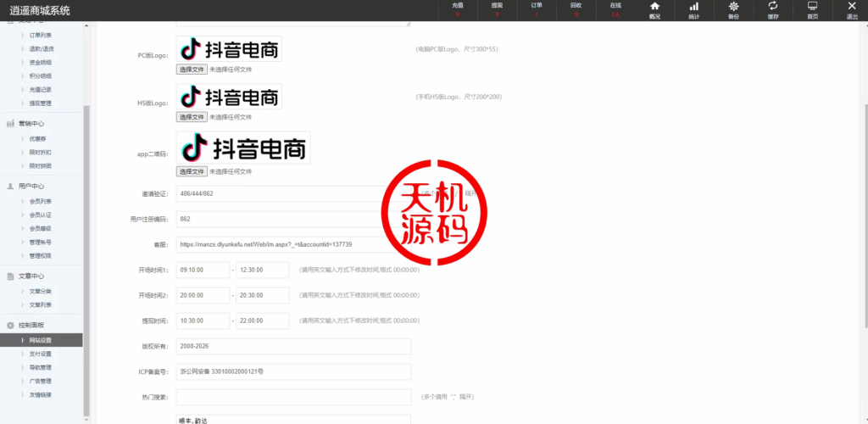Open 首页 monitor icon in top bar
The height and width of the screenshot is (424, 868).
point(812,7)
